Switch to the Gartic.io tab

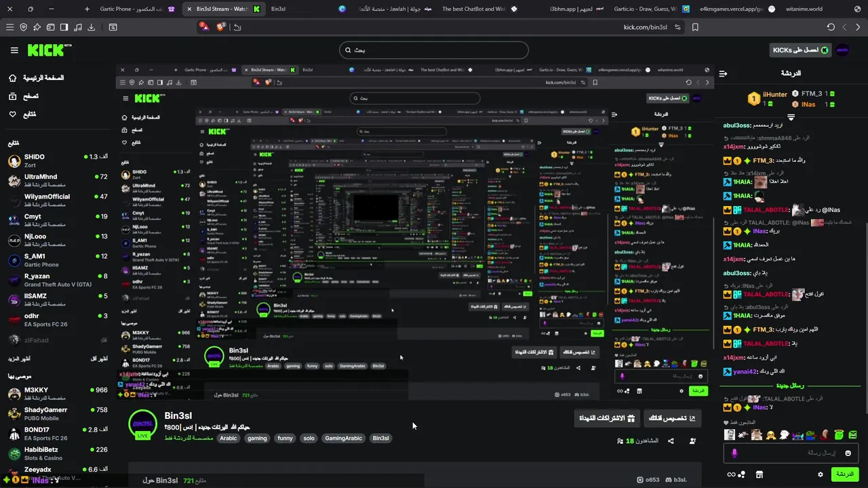pyautogui.click(x=651, y=9)
